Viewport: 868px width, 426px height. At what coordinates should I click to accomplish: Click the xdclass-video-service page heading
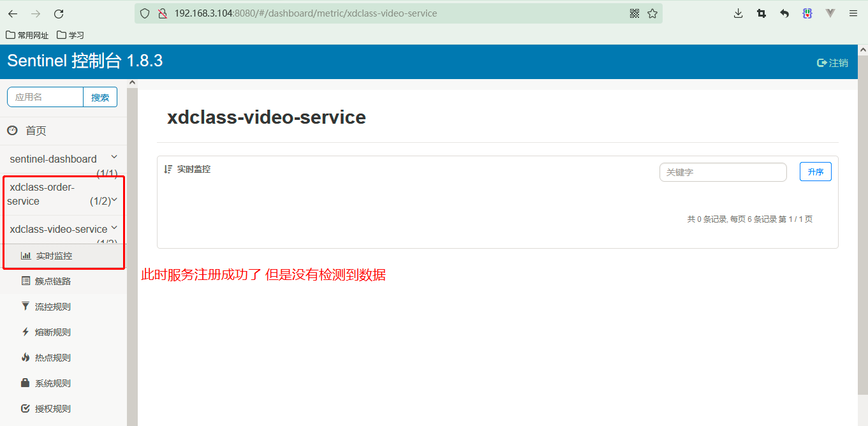267,117
